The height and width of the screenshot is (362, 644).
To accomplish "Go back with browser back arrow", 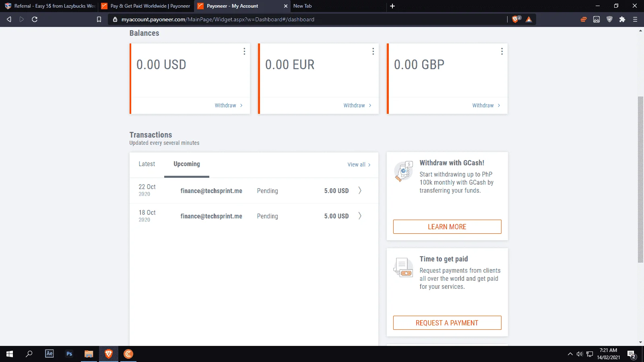I will (x=9, y=19).
